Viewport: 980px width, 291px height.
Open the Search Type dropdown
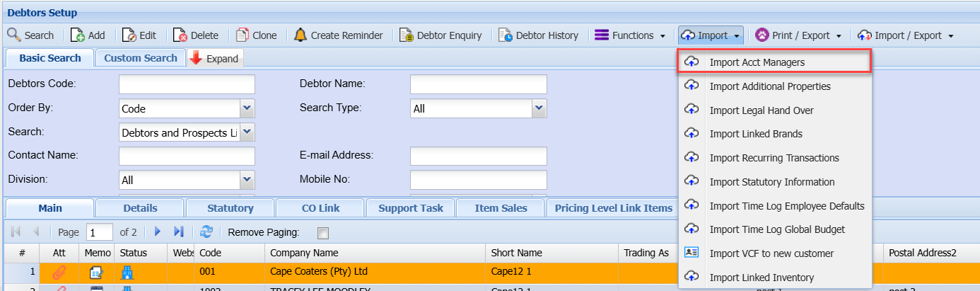tap(539, 108)
